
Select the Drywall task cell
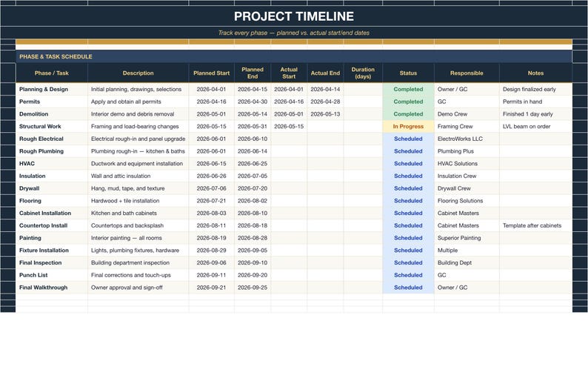pos(52,188)
